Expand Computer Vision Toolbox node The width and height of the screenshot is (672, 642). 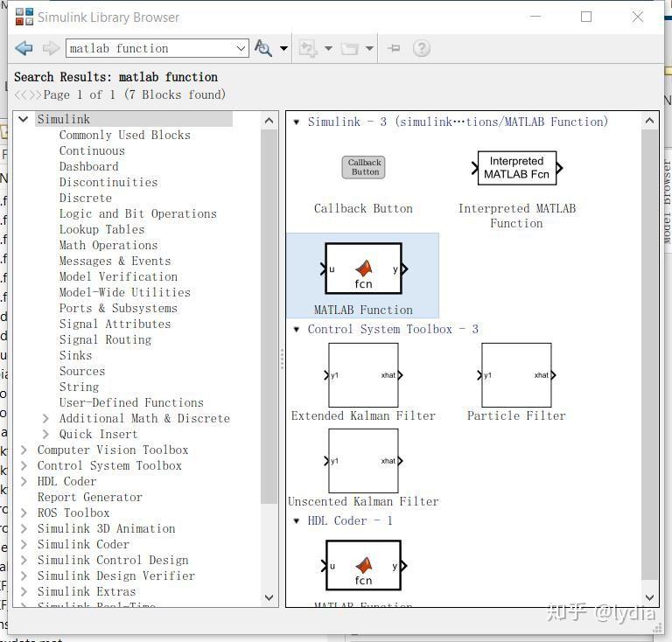click(24, 450)
